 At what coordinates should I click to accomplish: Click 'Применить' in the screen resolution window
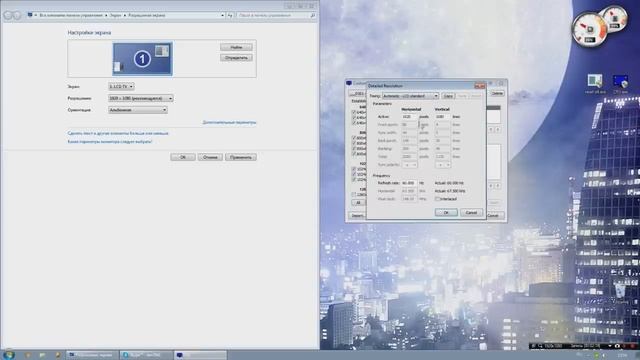[241, 157]
